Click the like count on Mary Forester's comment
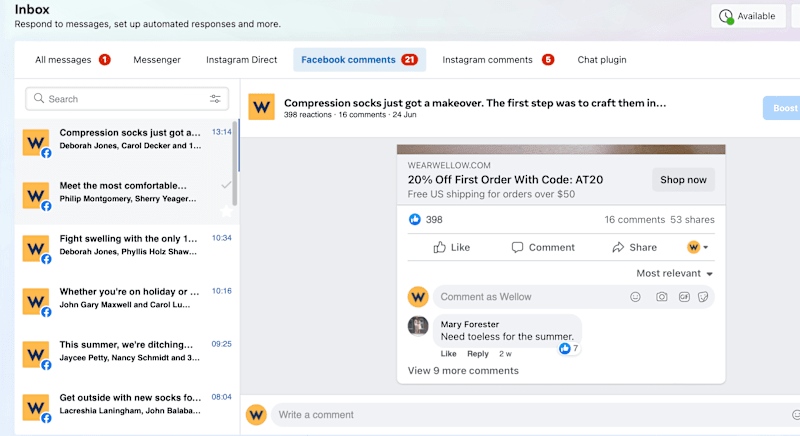The width and height of the screenshot is (800, 436). [x=570, y=348]
